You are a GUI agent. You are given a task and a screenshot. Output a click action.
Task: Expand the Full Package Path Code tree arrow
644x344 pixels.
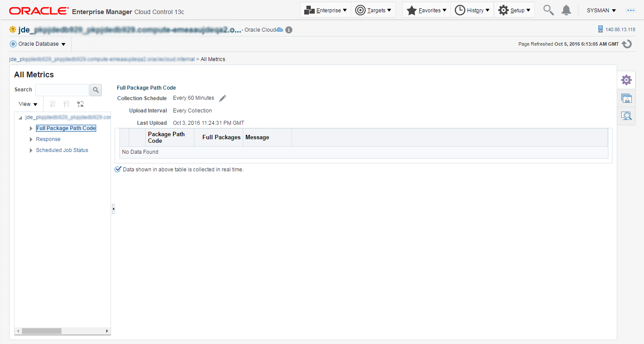pos(31,128)
